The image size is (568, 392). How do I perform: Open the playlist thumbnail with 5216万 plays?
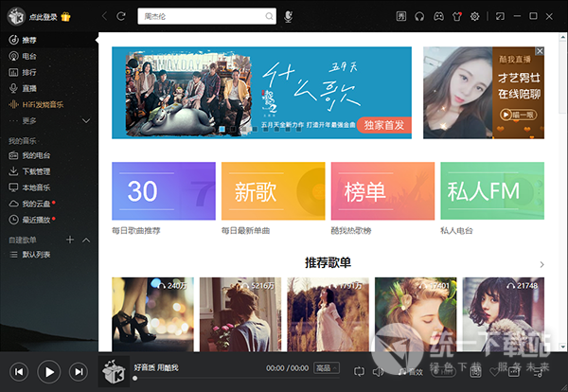[240, 314]
